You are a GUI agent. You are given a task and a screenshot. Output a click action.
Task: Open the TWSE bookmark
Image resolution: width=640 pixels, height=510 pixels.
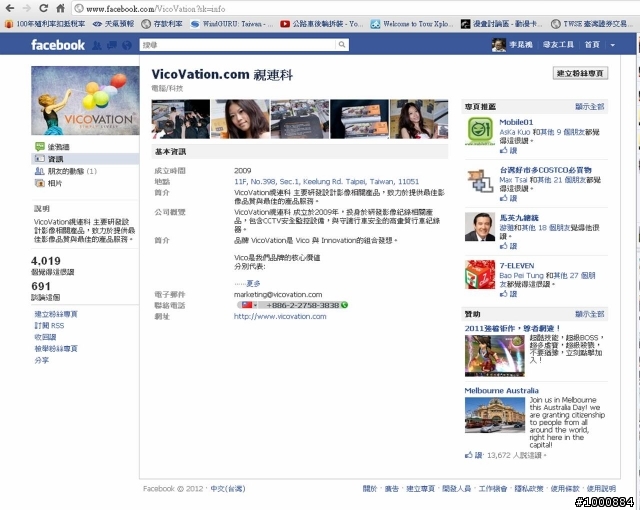pyautogui.click(x=592, y=24)
